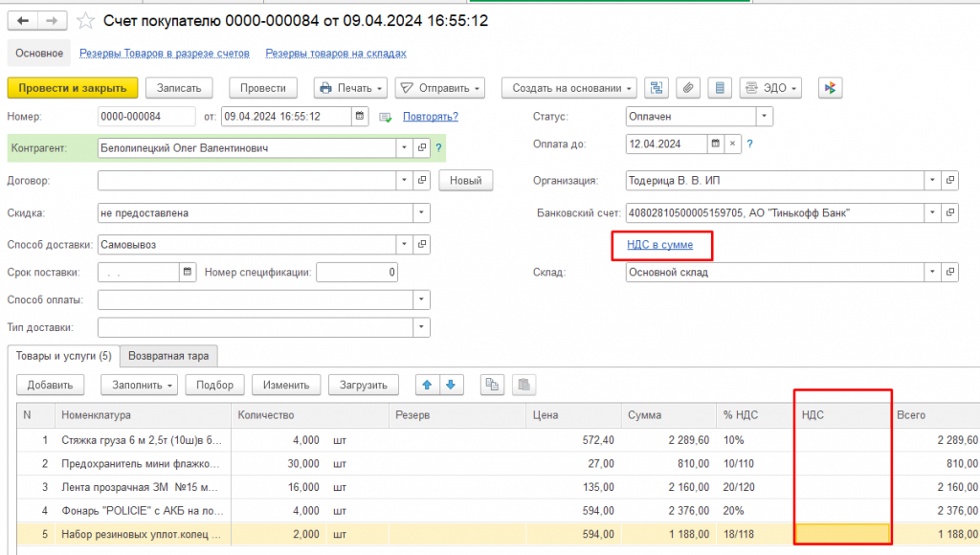This screenshot has width=980, height=555.
Task: Open the ЭДО dropdown menu
Action: click(770, 88)
